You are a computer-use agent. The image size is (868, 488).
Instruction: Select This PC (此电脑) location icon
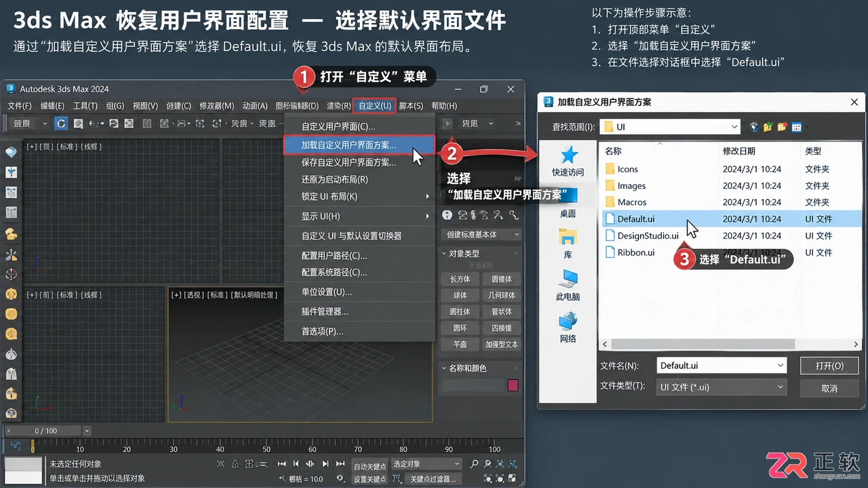coord(568,279)
